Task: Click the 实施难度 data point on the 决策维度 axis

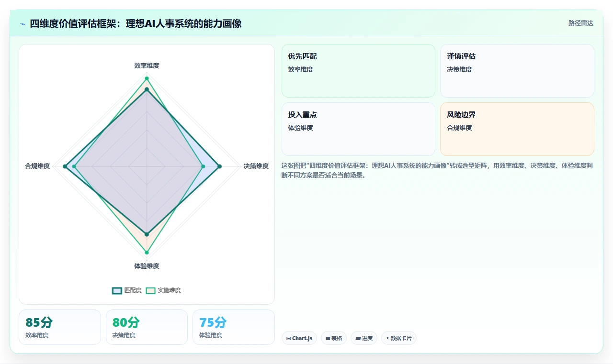Action: [x=203, y=166]
